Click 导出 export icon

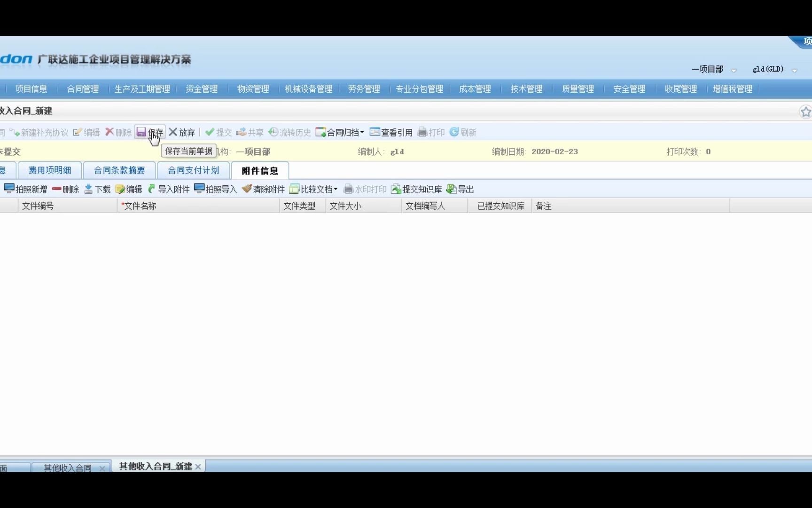click(x=460, y=189)
